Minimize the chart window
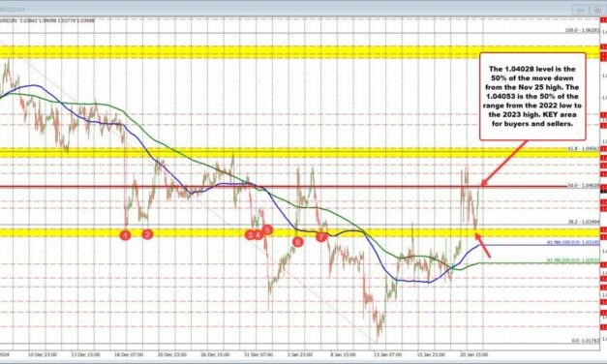Screen dimensions: 607x364 pyautogui.click(x=580, y=10)
